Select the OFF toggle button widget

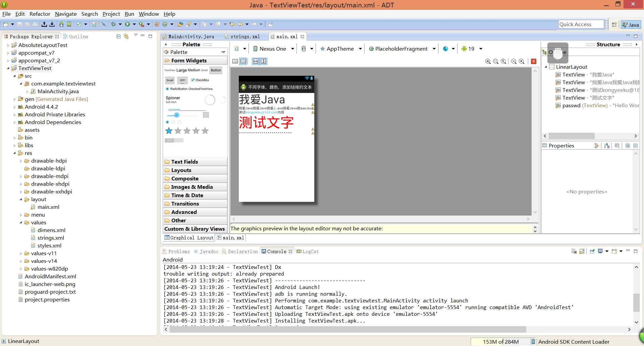click(x=182, y=80)
